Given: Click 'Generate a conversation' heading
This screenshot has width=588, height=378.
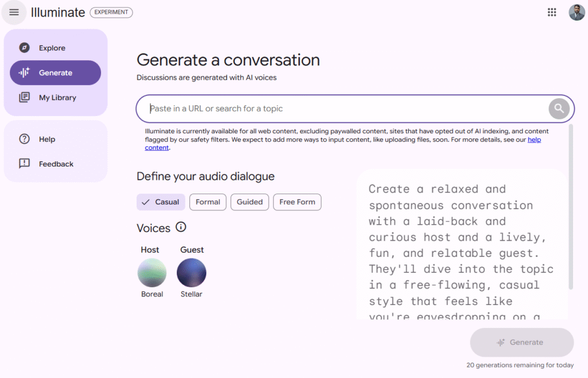Looking at the screenshot, I should [x=228, y=60].
